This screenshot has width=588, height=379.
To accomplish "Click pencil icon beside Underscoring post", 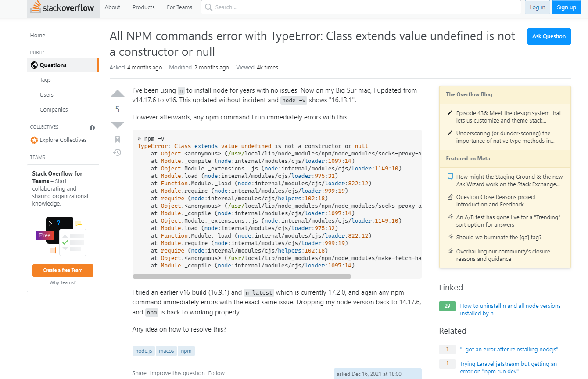I will click(450, 134).
